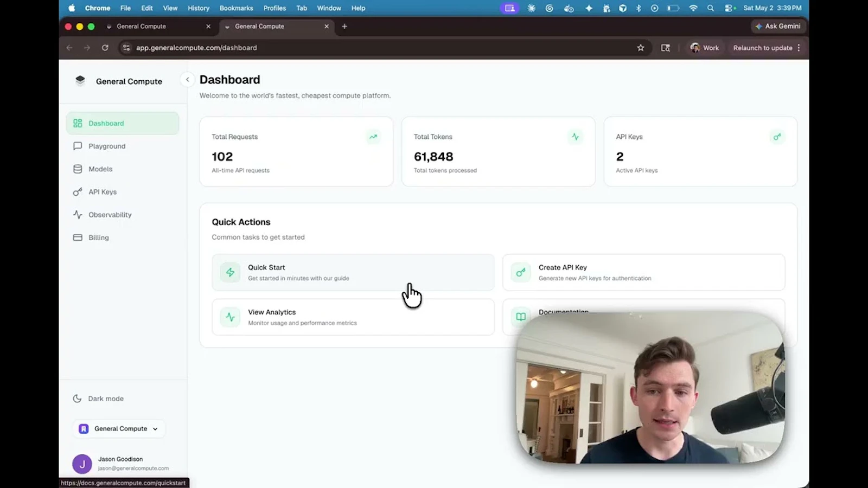This screenshot has width=868, height=488.
Task: Open the Help menu
Action: pyautogui.click(x=358, y=8)
